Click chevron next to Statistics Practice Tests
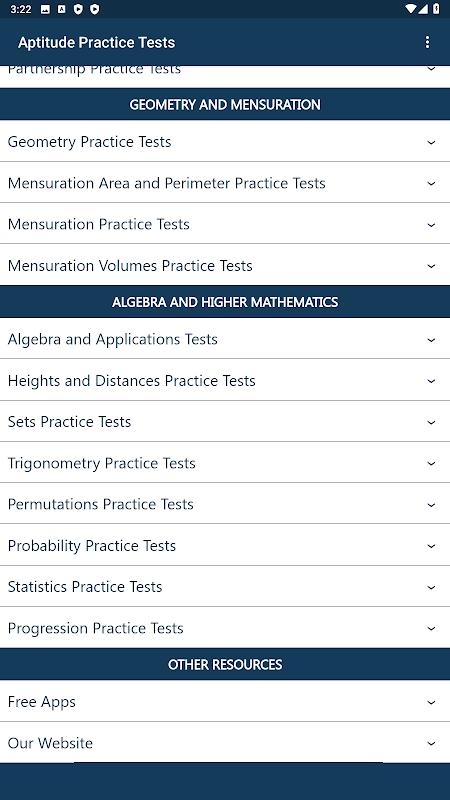 (x=431, y=588)
